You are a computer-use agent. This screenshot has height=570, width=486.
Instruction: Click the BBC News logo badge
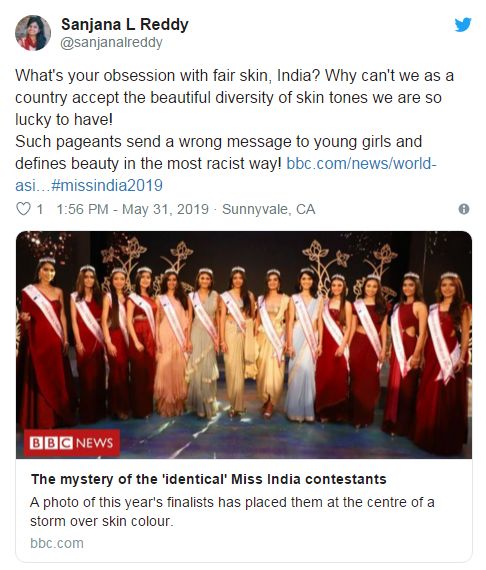point(72,442)
